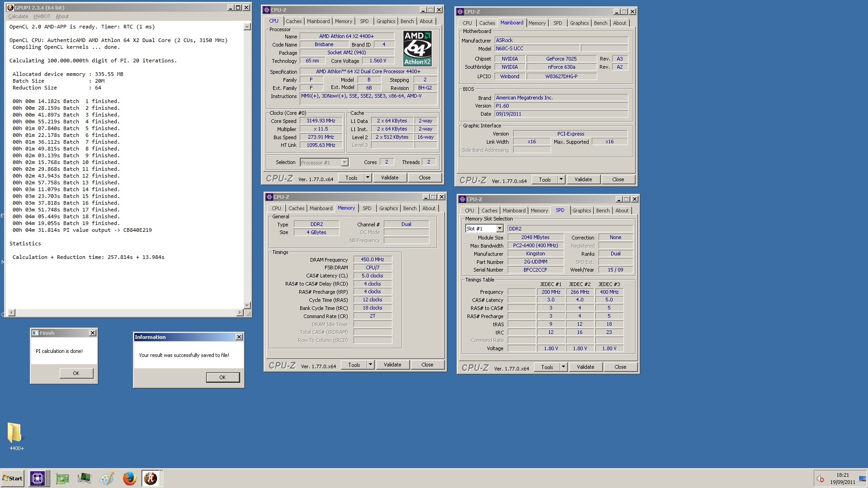The image size is (868, 488).
Task: Click the CAS# Latency 5.0 clocks value
Action: [372, 276]
